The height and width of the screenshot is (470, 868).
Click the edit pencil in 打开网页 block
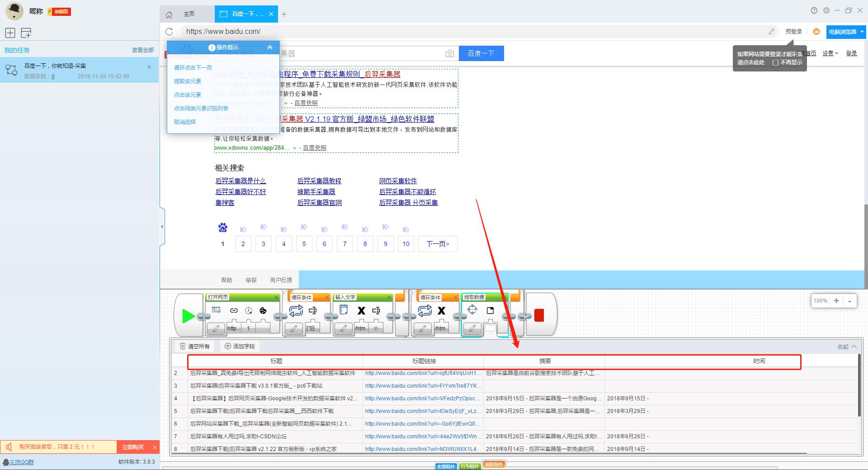point(216,328)
